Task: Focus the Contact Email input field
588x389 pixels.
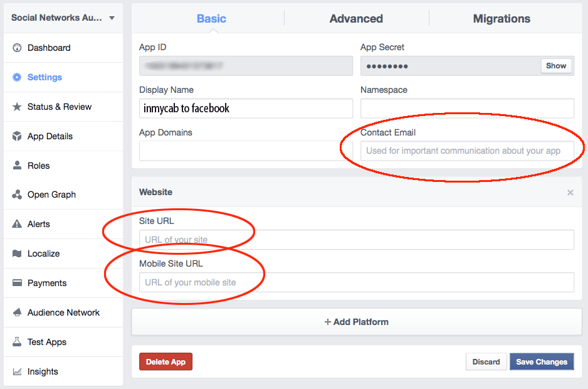Action: click(x=467, y=151)
